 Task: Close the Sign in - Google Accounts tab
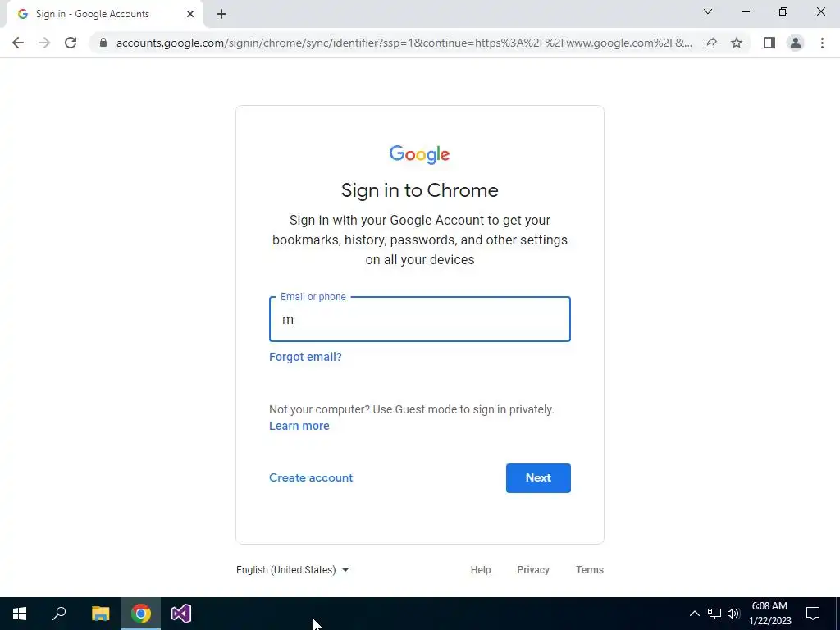pyautogui.click(x=190, y=14)
